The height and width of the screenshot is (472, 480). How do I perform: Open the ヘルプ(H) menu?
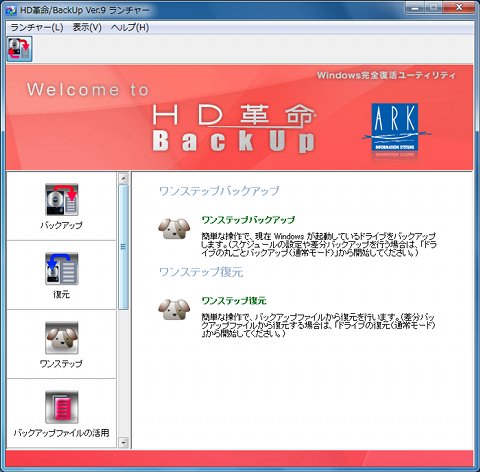(x=130, y=27)
